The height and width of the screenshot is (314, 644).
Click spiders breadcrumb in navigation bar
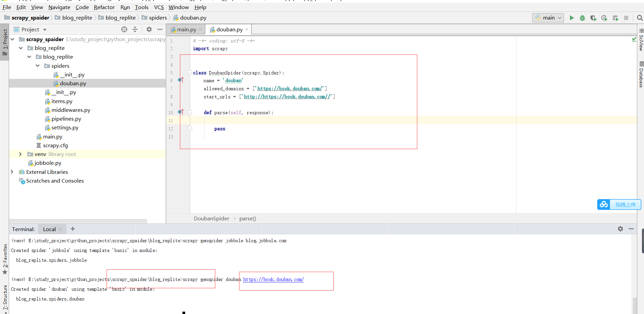154,18
